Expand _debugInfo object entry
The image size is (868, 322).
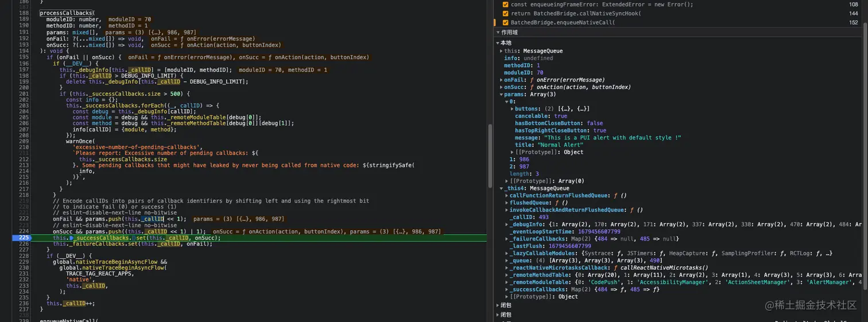(506, 224)
